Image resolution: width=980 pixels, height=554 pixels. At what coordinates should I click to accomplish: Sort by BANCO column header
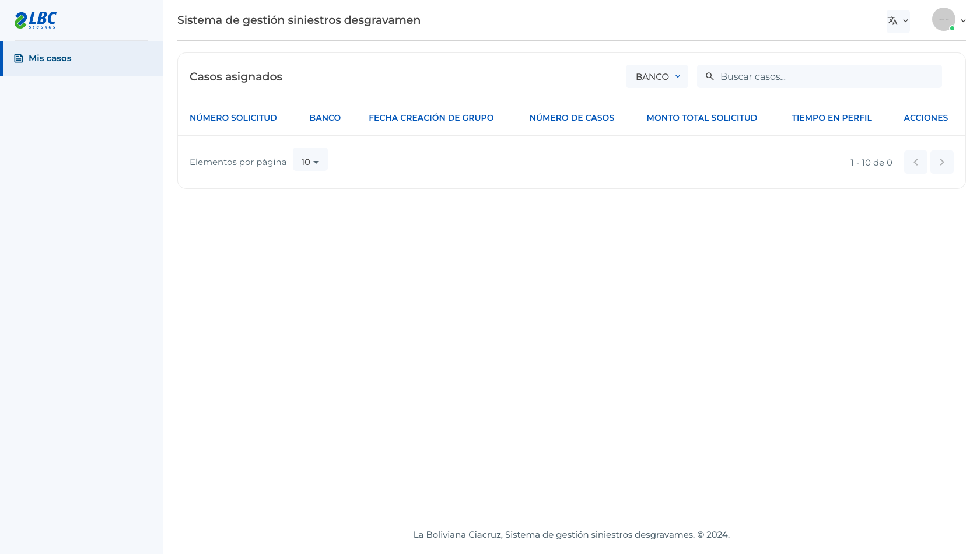tap(325, 118)
